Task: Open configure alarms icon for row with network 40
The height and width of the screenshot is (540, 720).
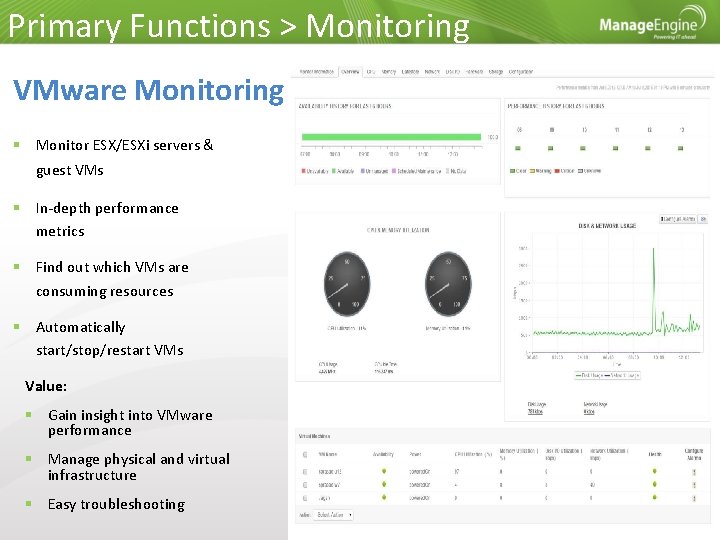Action: pos(694,484)
